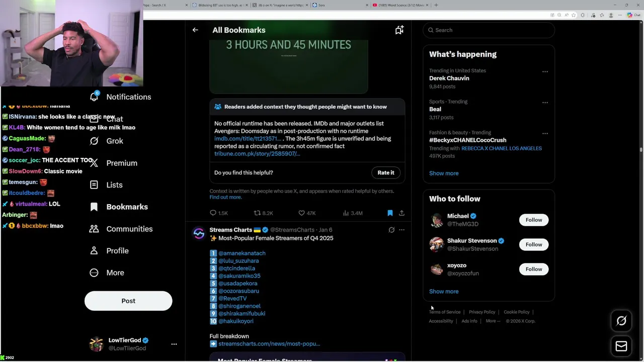
Task: Open Find out more link
Action: click(225, 197)
